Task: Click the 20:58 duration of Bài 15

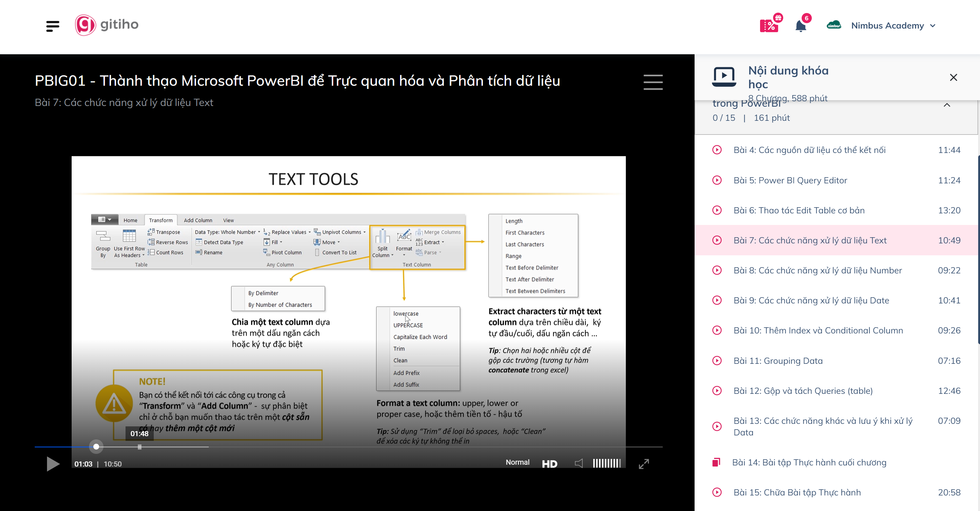Action: click(949, 492)
